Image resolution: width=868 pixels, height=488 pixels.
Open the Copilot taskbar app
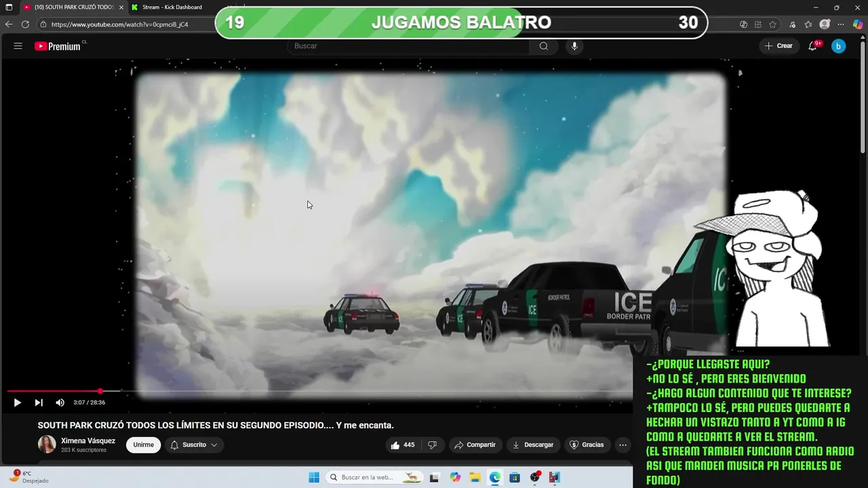point(455,477)
